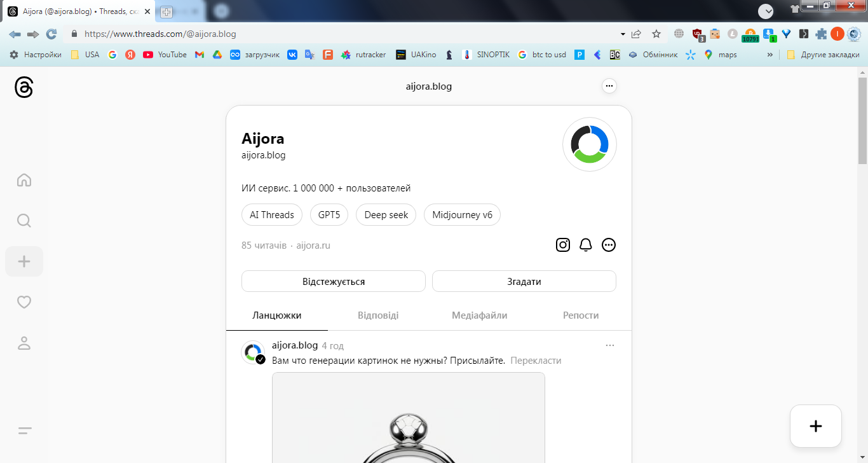Open the Bitcoin price extension showing 10791
Viewport: 868px width, 463px height.
(750, 34)
